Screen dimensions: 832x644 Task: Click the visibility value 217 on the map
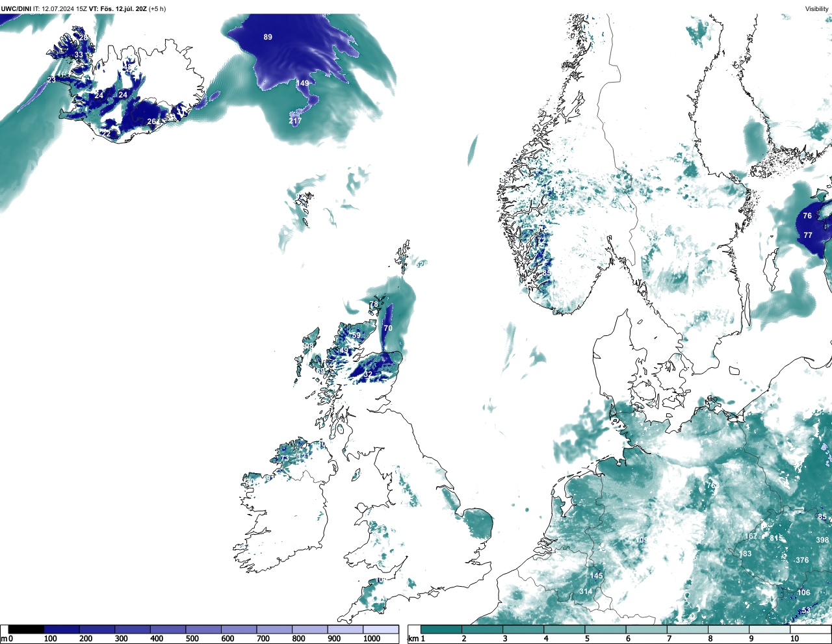(x=295, y=121)
